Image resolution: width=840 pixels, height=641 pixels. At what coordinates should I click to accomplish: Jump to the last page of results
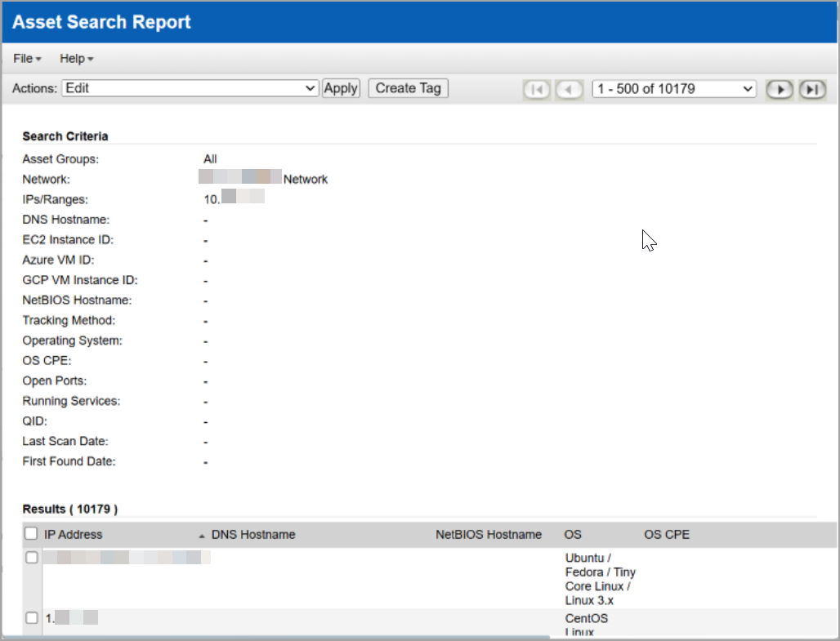812,89
